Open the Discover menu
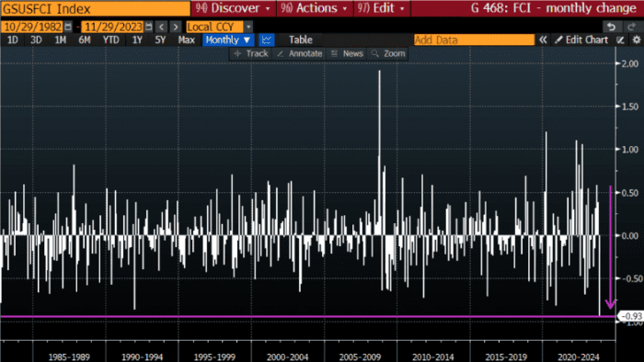 pos(233,8)
